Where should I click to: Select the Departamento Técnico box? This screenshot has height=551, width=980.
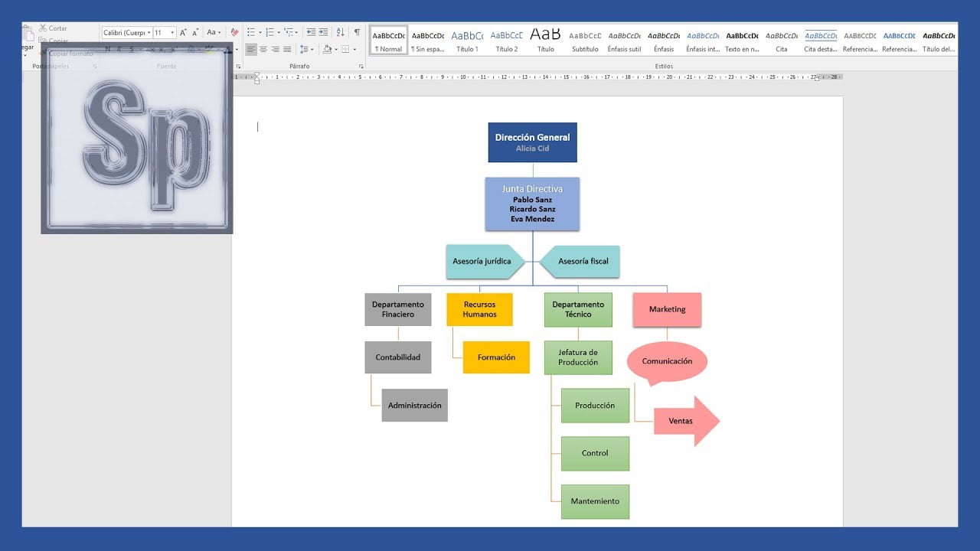click(x=578, y=309)
